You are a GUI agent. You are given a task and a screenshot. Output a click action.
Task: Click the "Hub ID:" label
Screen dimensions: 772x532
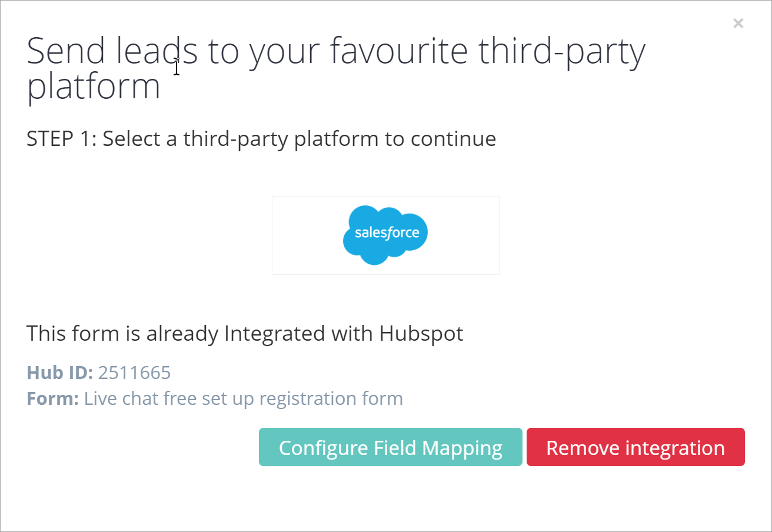tap(59, 373)
